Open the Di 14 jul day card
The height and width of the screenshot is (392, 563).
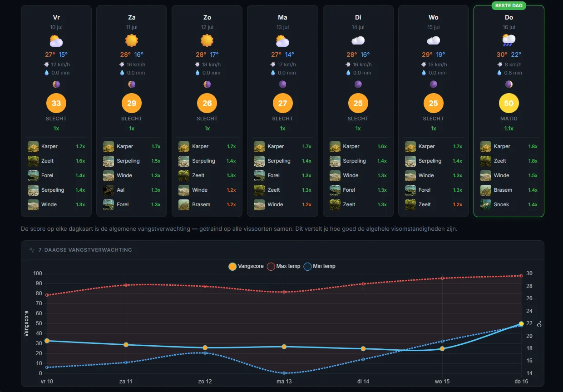click(358, 111)
